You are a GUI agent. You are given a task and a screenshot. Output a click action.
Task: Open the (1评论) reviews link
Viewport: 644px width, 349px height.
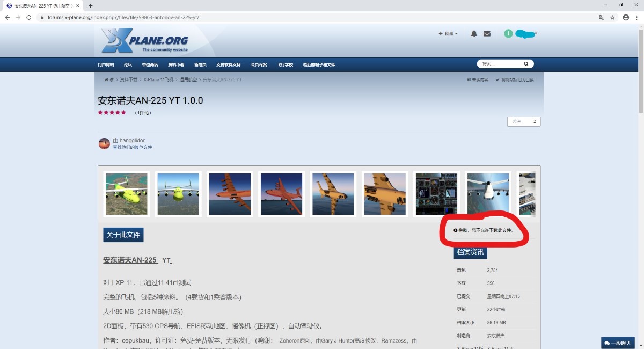coord(143,113)
